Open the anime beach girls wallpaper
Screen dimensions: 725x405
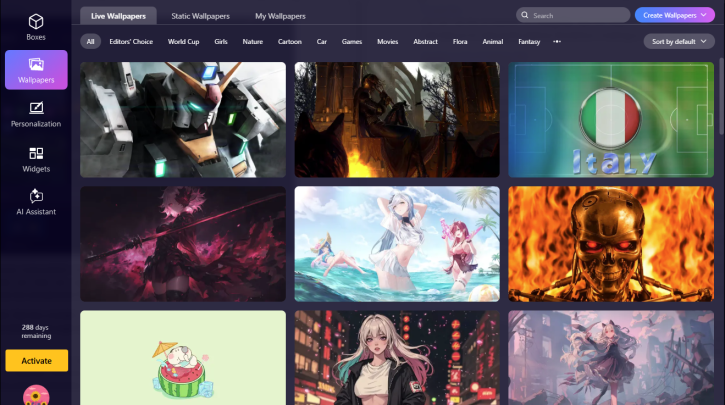pyautogui.click(x=397, y=244)
